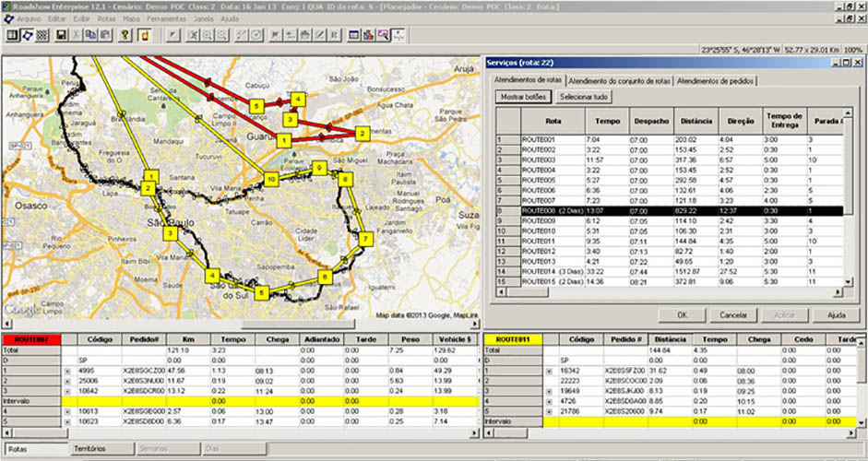Image resolution: width=868 pixels, height=461 pixels.
Task: Click the zoom out magnifier icon
Action: point(222,35)
